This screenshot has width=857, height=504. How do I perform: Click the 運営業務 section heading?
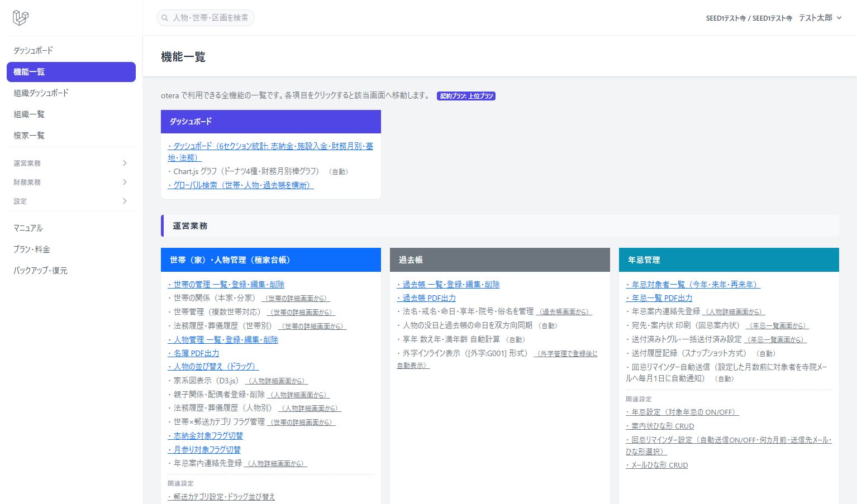[x=190, y=226]
